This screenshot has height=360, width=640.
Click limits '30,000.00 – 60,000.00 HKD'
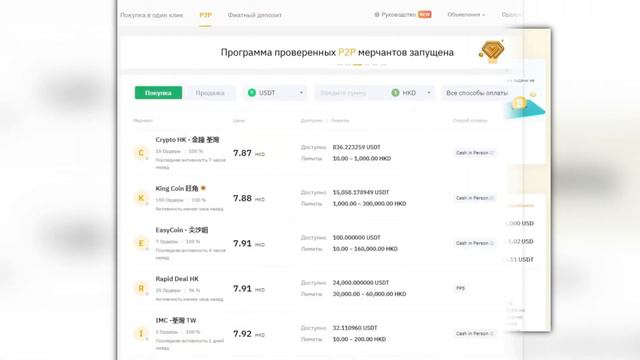(369, 294)
